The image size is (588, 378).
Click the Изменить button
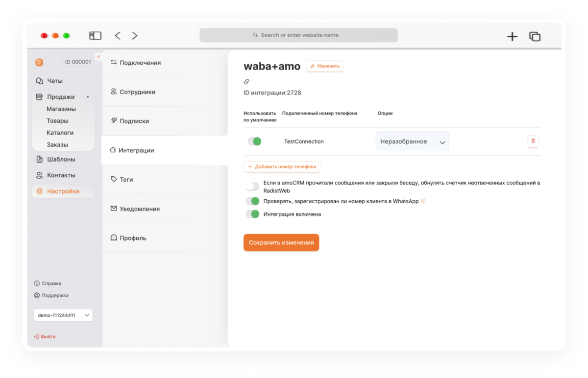[x=325, y=66]
